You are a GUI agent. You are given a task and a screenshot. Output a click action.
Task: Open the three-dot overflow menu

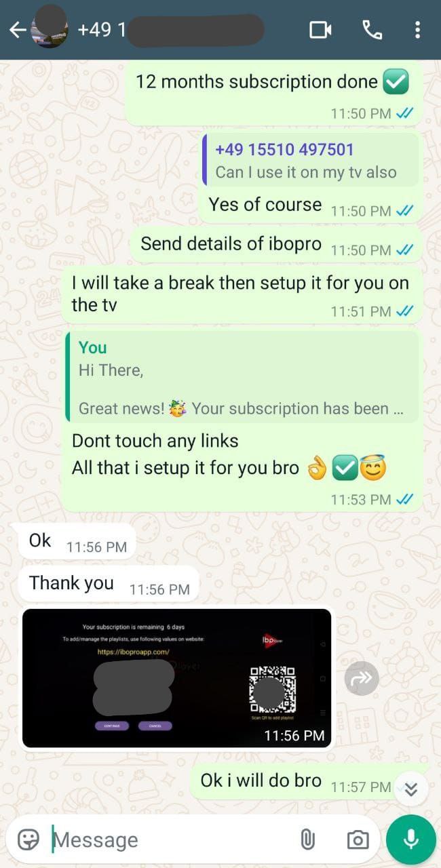pyautogui.click(x=417, y=30)
